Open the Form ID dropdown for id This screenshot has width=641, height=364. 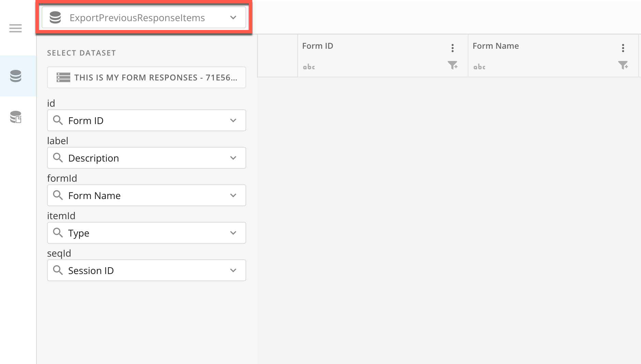(234, 120)
